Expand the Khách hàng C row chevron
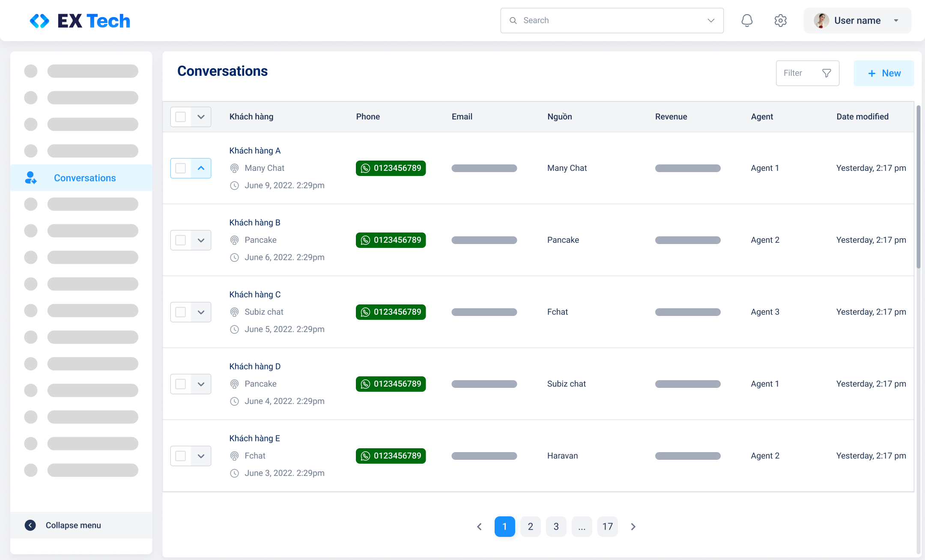 pyautogui.click(x=201, y=312)
